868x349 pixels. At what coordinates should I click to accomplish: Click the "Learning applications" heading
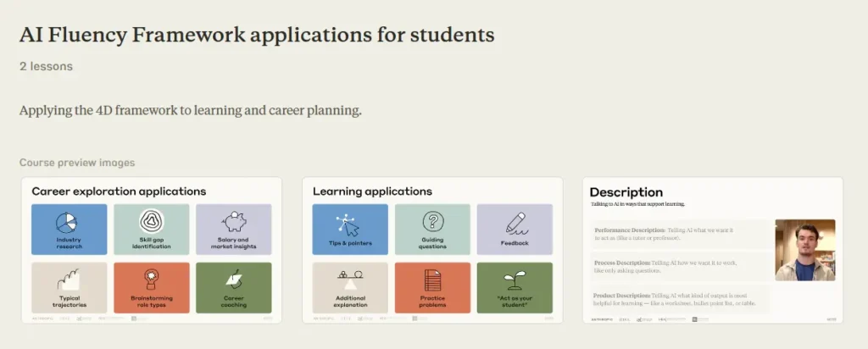[373, 191]
